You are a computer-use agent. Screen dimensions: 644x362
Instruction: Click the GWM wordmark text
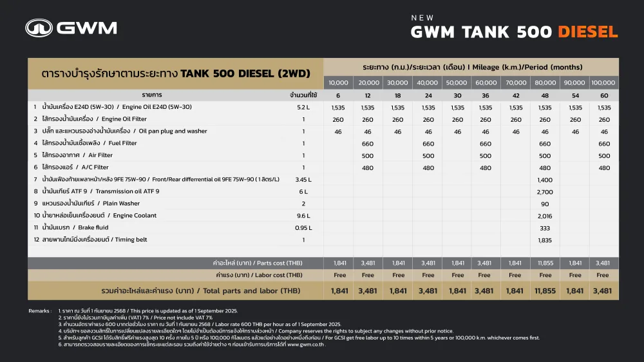87,28
